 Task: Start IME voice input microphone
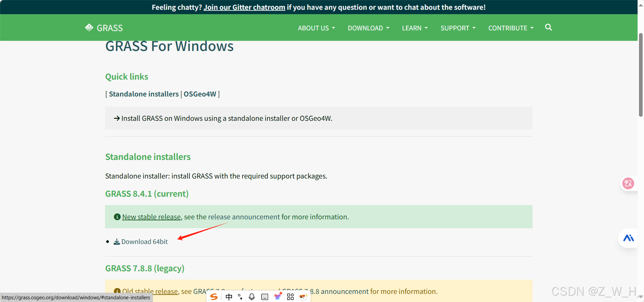252,297
